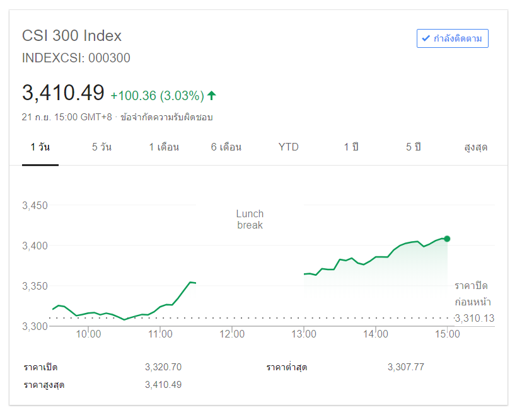Switch to the 1 ปี tab

point(351,147)
